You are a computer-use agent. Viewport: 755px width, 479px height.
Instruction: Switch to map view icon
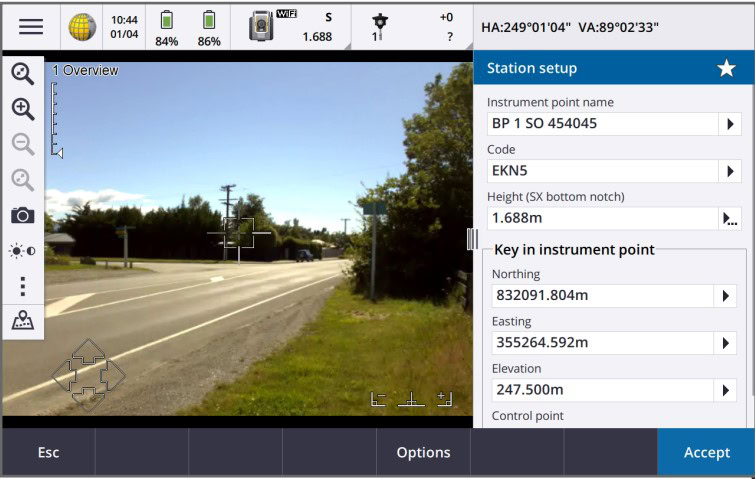pyautogui.click(x=23, y=320)
